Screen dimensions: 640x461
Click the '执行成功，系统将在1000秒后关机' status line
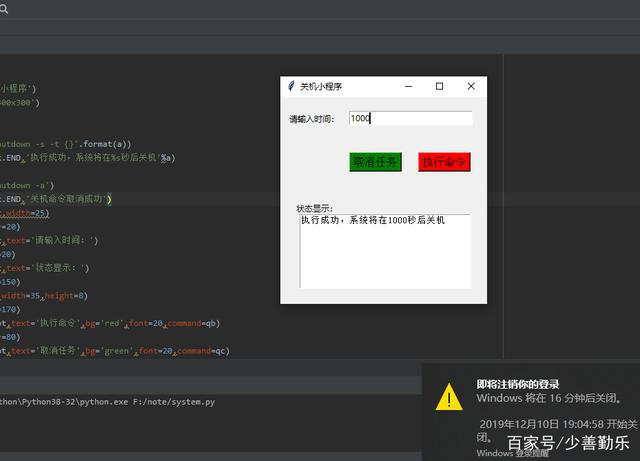(373, 220)
